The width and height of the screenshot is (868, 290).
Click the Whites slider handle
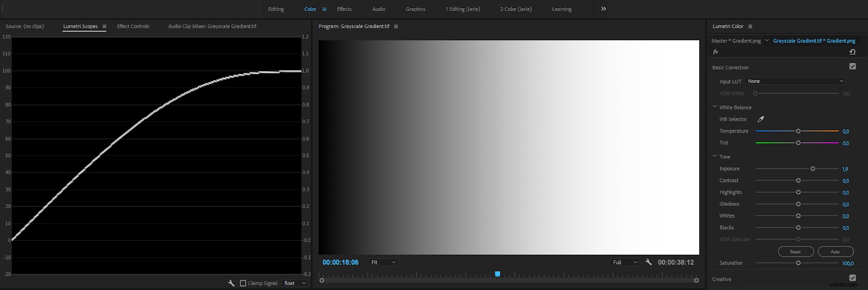[798, 216]
